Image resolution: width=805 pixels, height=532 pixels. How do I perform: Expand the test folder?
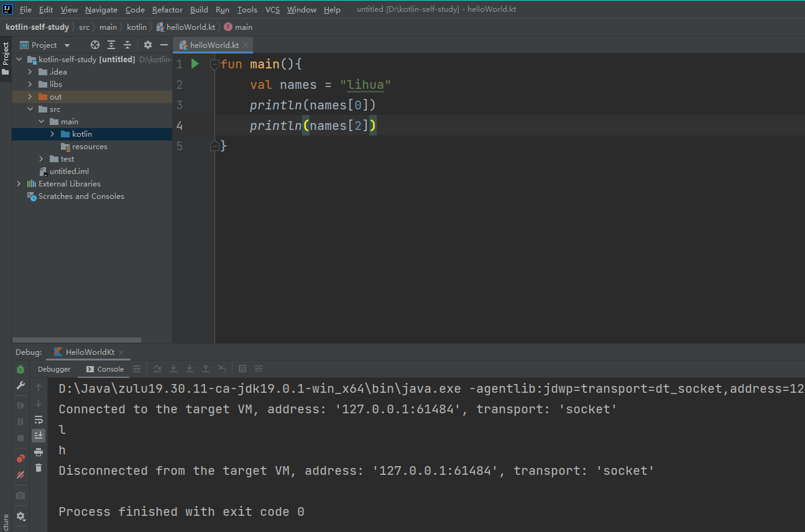[41, 159]
